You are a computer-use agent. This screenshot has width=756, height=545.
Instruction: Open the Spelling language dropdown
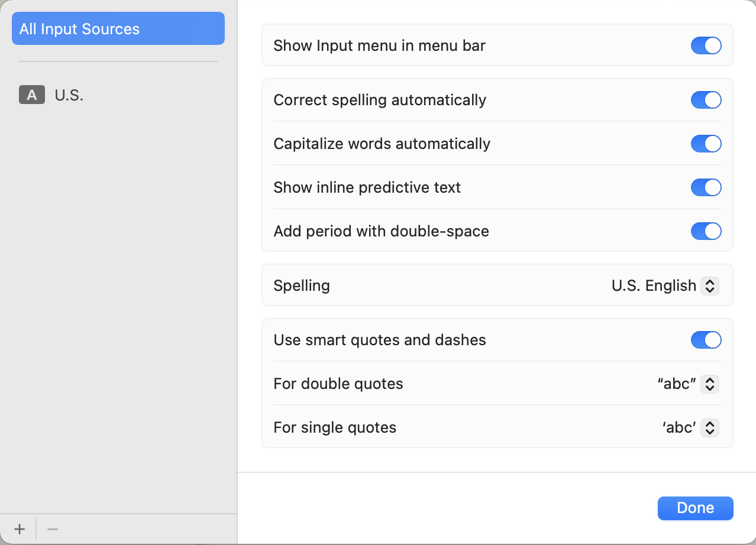tap(709, 286)
